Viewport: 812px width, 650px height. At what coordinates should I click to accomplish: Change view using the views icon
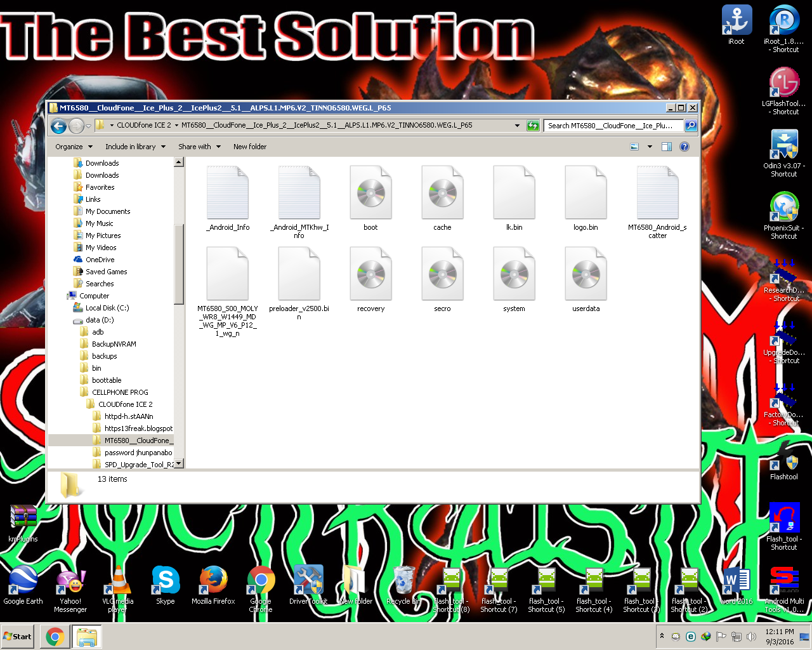[634, 147]
